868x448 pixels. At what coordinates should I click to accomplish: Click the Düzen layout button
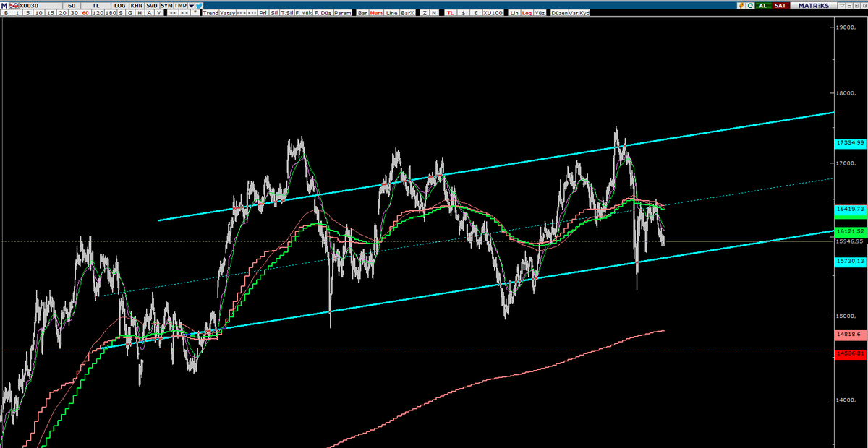tap(559, 13)
